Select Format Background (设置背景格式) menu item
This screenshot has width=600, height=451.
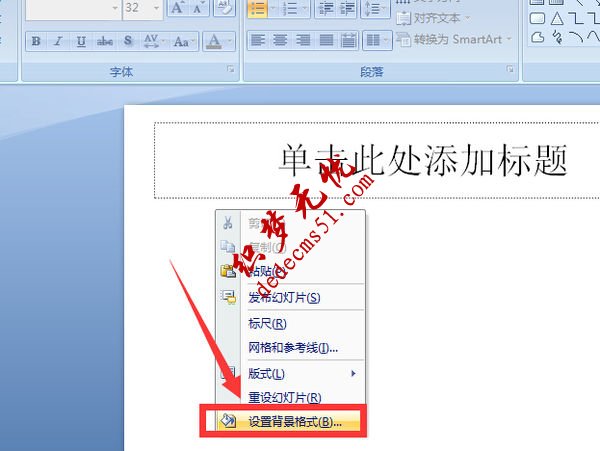[294, 422]
